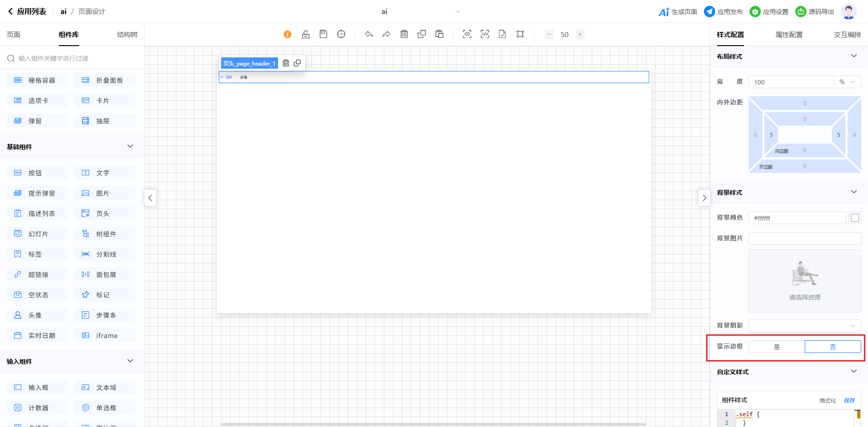Open the 背景阴影 dropdown
Screen dimensions: 868x427
tap(805, 326)
